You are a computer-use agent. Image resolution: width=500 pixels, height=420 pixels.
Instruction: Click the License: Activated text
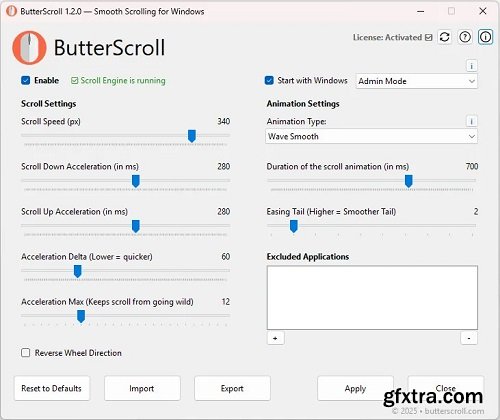point(387,37)
